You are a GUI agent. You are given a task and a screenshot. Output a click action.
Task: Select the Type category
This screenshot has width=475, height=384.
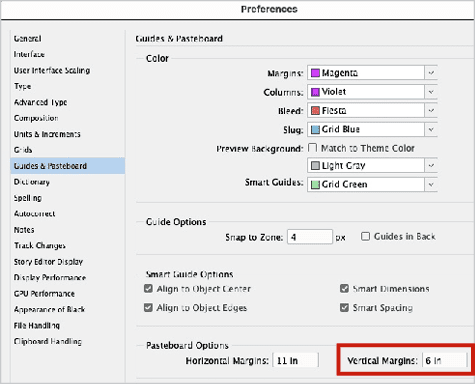coord(22,86)
